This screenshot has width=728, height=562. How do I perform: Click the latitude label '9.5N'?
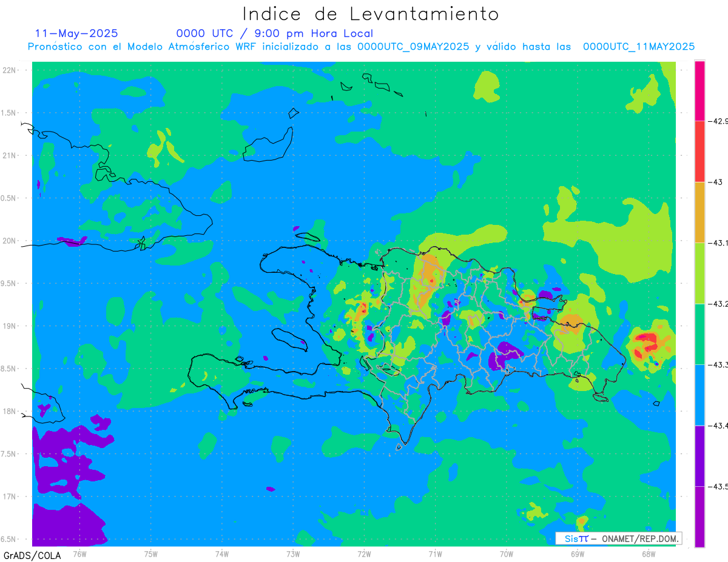pos(9,283)
